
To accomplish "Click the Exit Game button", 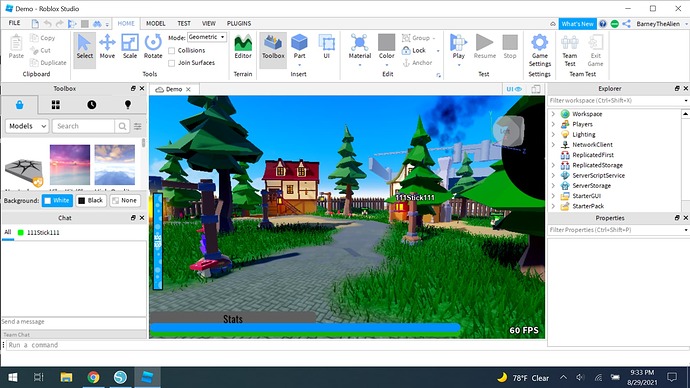I will (x=595, y=51).
